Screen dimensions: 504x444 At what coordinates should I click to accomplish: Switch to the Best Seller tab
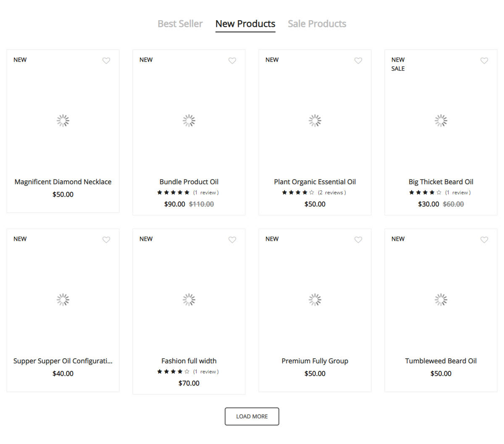pyautogui.click(x=180, y=24)
